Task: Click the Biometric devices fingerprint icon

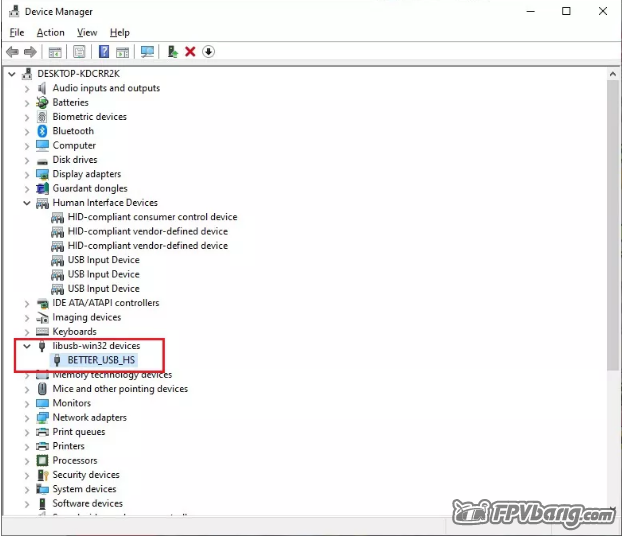Action: point(42,117)
